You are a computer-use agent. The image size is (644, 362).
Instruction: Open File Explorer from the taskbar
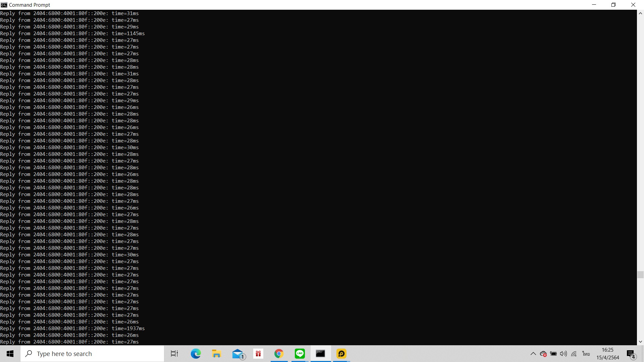(216, 354)
